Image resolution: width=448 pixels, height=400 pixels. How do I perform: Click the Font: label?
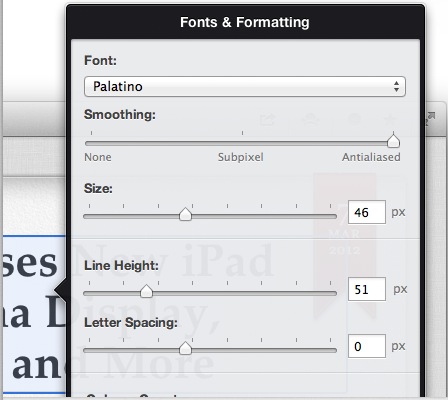point(100,61)
